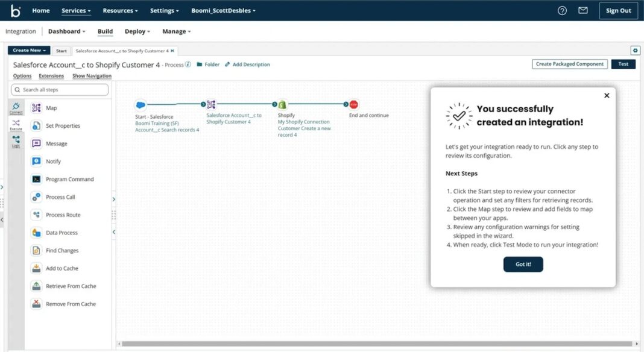644x352 pixels.
Task: Select the Add to Cache step icon
Action: [x=36, y=268]
